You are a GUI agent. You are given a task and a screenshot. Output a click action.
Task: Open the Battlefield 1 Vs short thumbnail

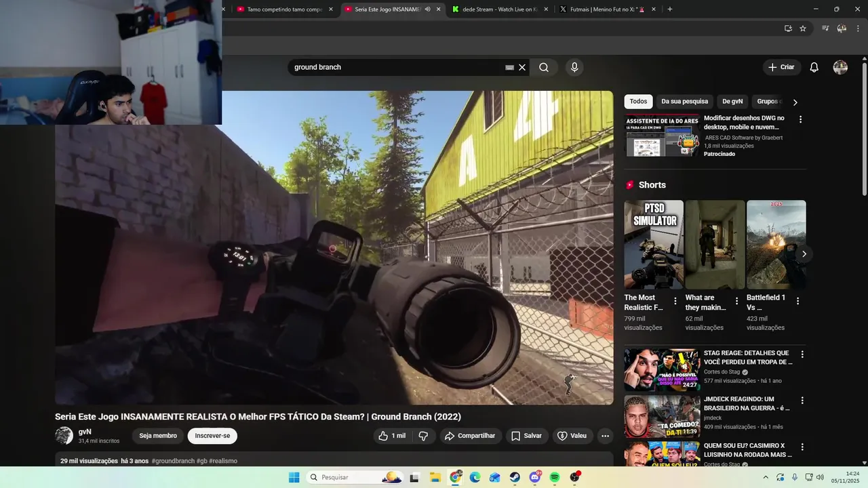(x=776, y=245)
